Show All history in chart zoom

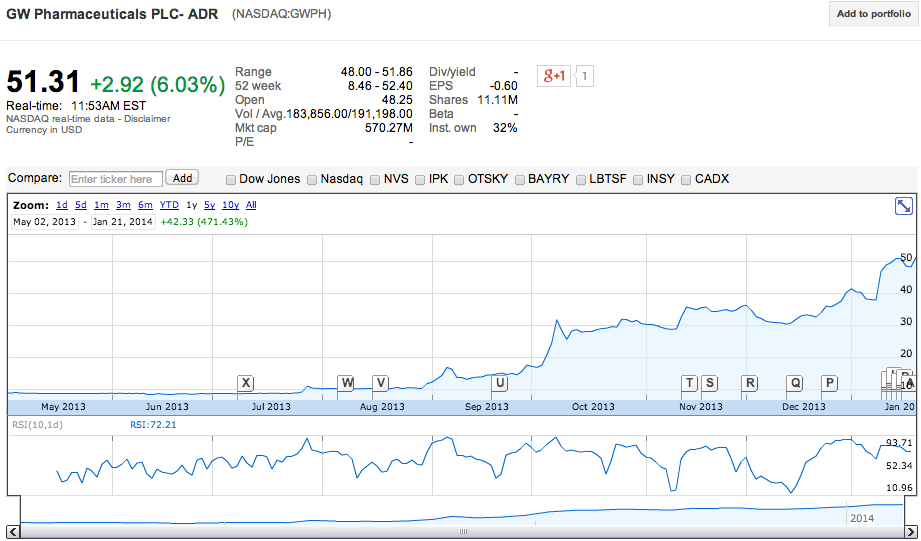click(251, 205)
